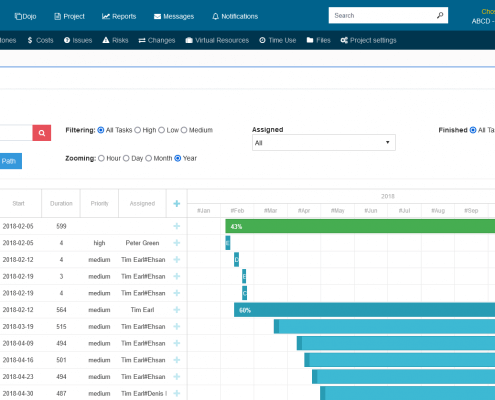Click the 515 duration cell
The width and height of the screenshot is (495, 400).
pyautogui.click(x=61, y=327)
